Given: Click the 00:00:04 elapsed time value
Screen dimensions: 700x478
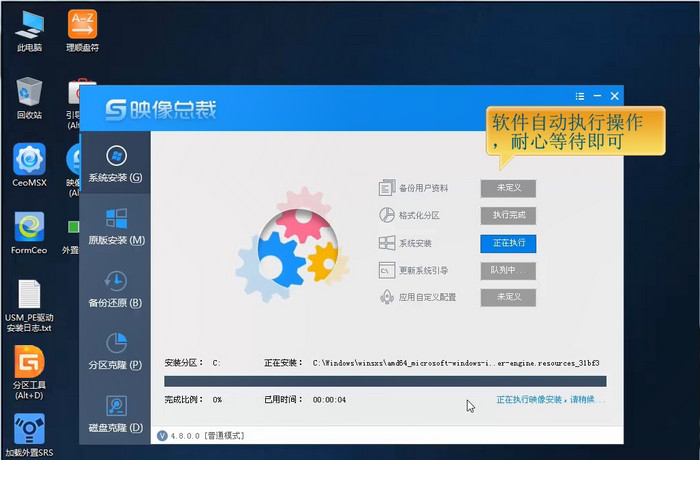Looking at the screenshot, I should pyautogui.click(x=329, y=400).
